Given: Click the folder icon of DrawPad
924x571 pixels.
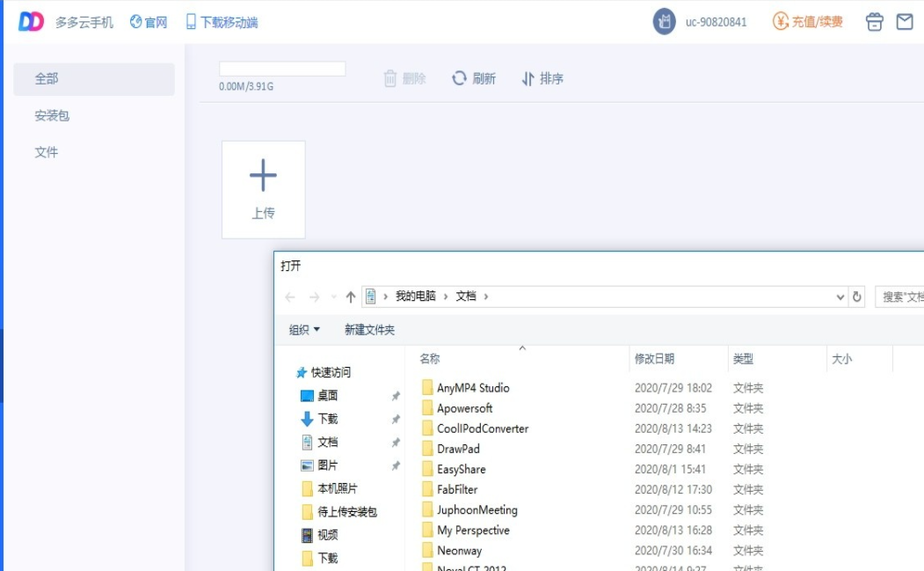Looking at the screenshot, I should (427, 449).
